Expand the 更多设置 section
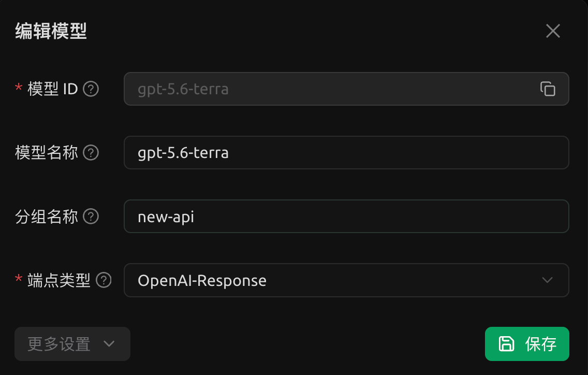588x375 pixels. coord(72,344)
